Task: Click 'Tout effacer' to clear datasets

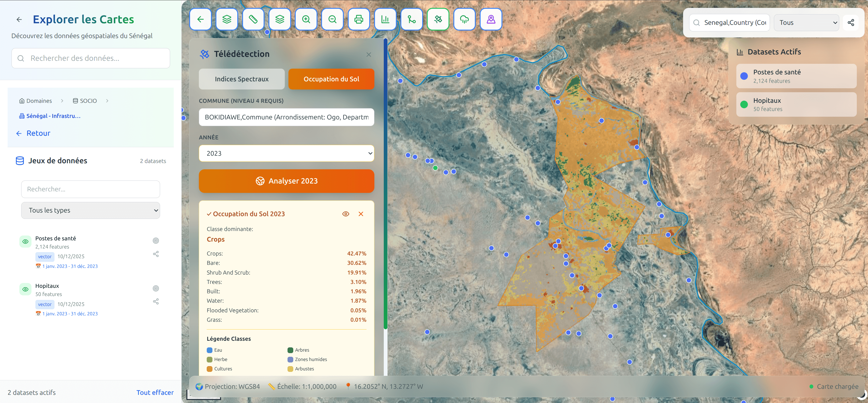Action: (155, 392)
